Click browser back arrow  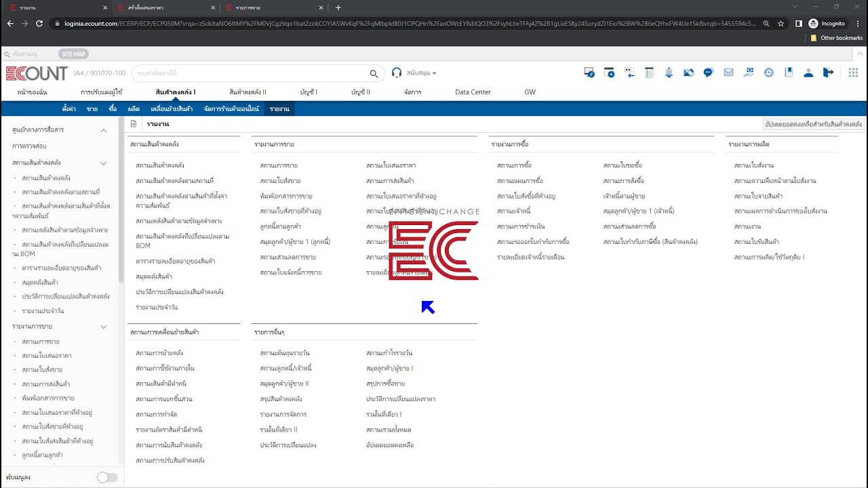9,23
